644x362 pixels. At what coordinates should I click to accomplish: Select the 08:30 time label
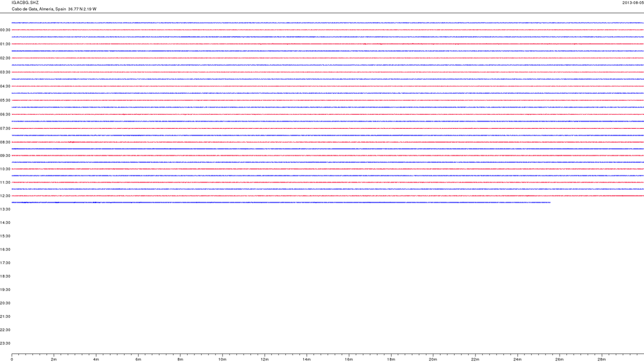click(5, 142)
